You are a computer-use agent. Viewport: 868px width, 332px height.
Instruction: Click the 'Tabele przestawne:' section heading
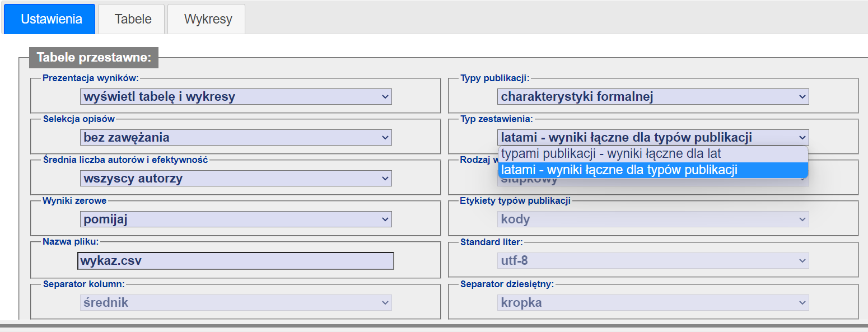click(94, 58)
